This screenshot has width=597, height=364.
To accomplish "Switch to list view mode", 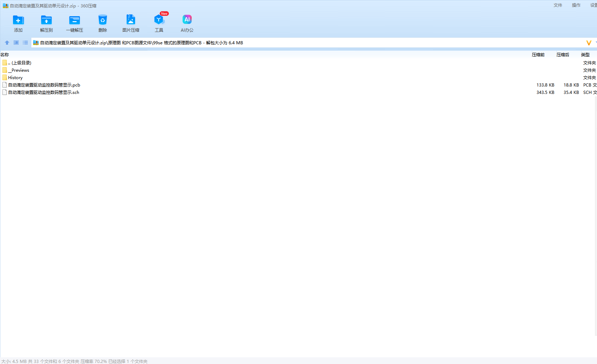I will [x=25, y=43].
